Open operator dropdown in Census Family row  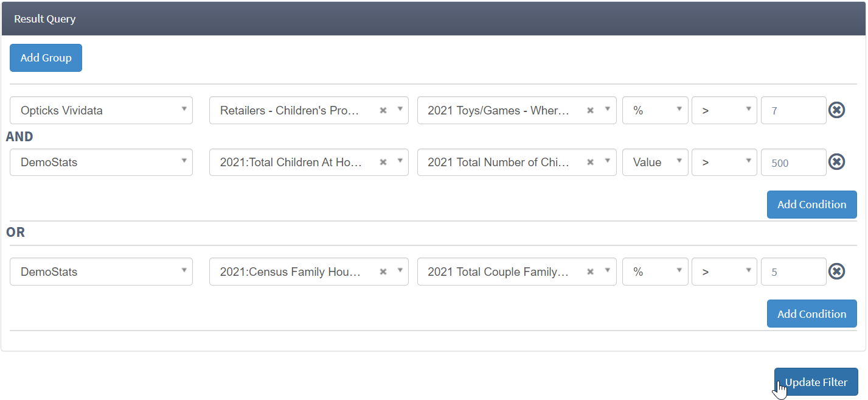tap(724, 272)
